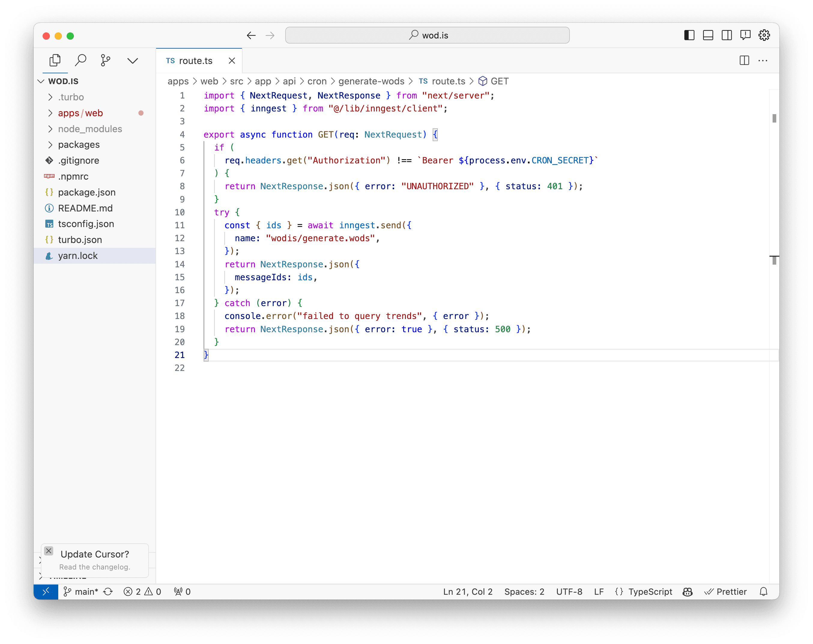
Task: Toggle the primary sidebar
Action: pyautogui.click(x=689, y=35)
